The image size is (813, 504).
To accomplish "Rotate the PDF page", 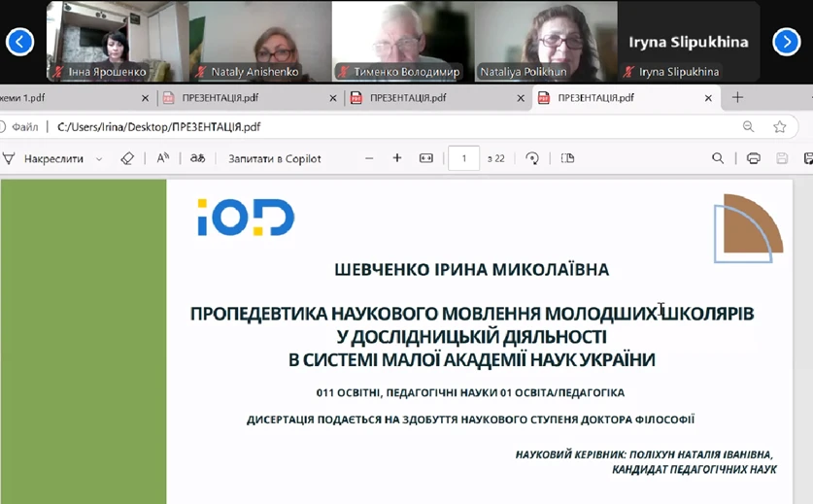I will pyautogui.click(x=532, y=158).
